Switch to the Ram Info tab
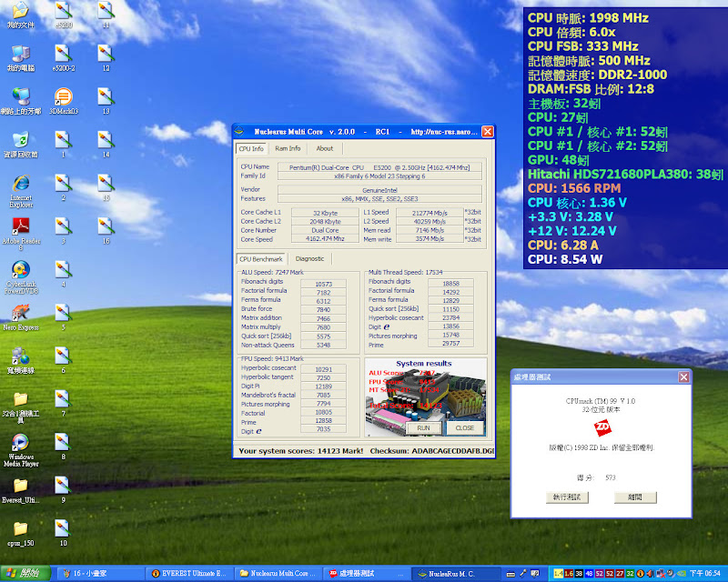Image resolution: width=728 pixels, height=582 pixels. pos(288,148)
